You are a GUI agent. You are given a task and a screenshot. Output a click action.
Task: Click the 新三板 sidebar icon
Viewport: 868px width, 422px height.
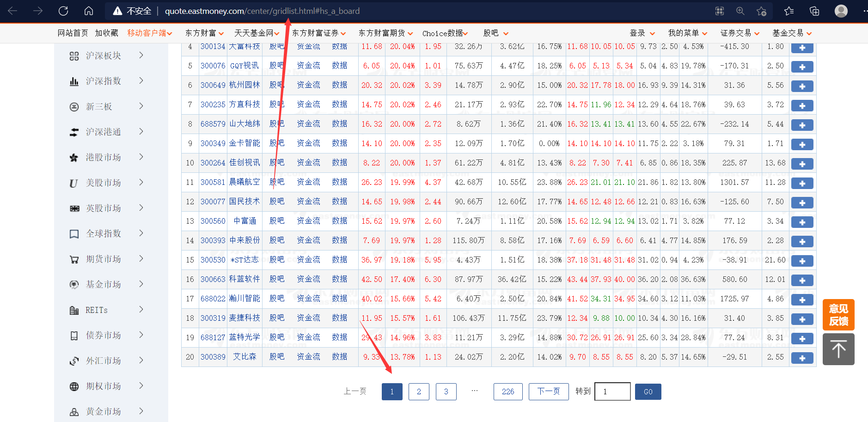click(x=74, y=107)
